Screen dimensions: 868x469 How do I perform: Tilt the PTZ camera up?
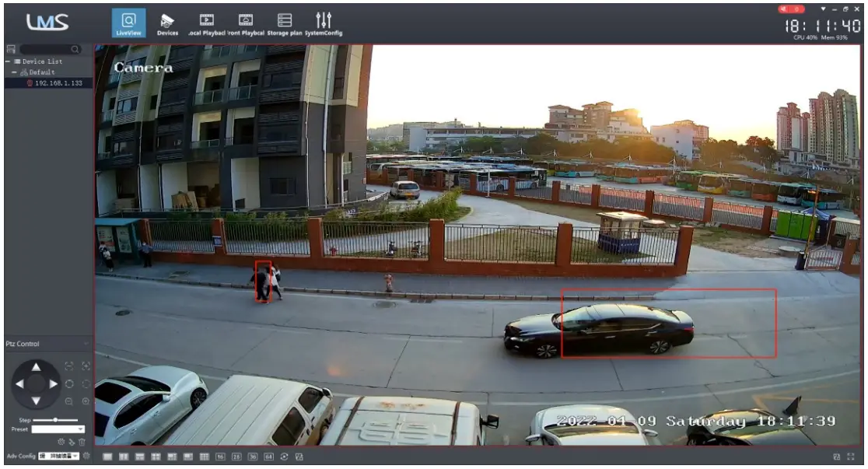[36, 367]
